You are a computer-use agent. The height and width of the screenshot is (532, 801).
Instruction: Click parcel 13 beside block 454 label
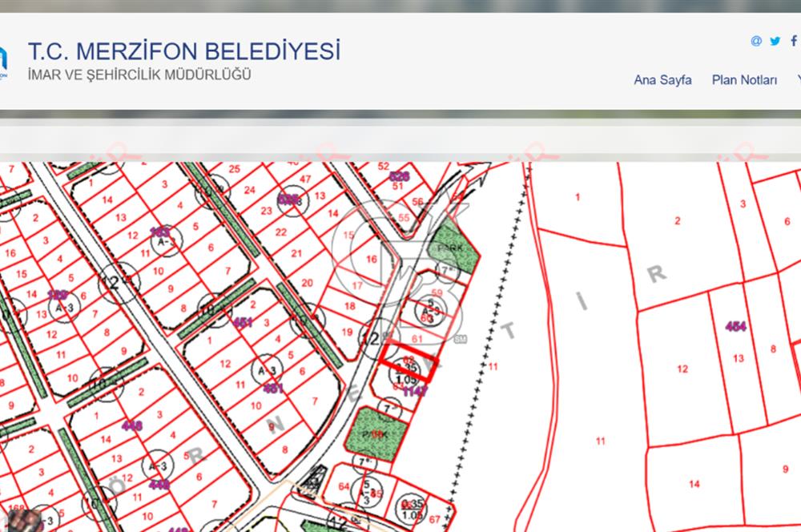(739, 359)
